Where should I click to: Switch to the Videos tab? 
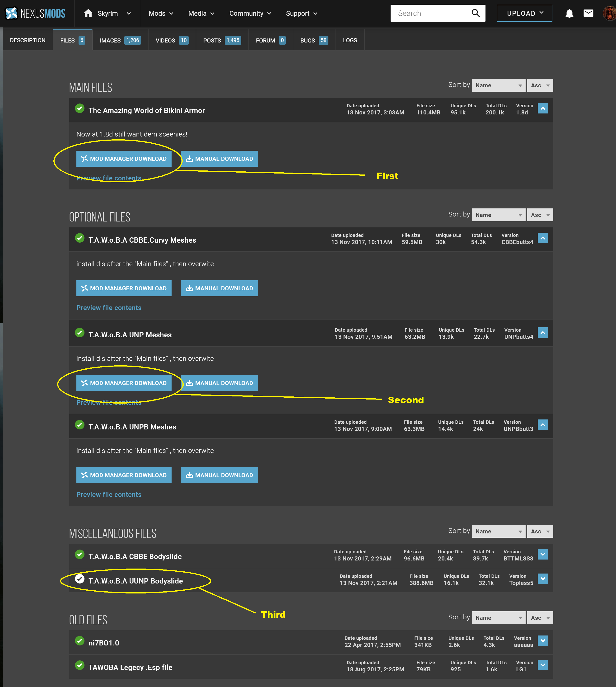(172, 40)
